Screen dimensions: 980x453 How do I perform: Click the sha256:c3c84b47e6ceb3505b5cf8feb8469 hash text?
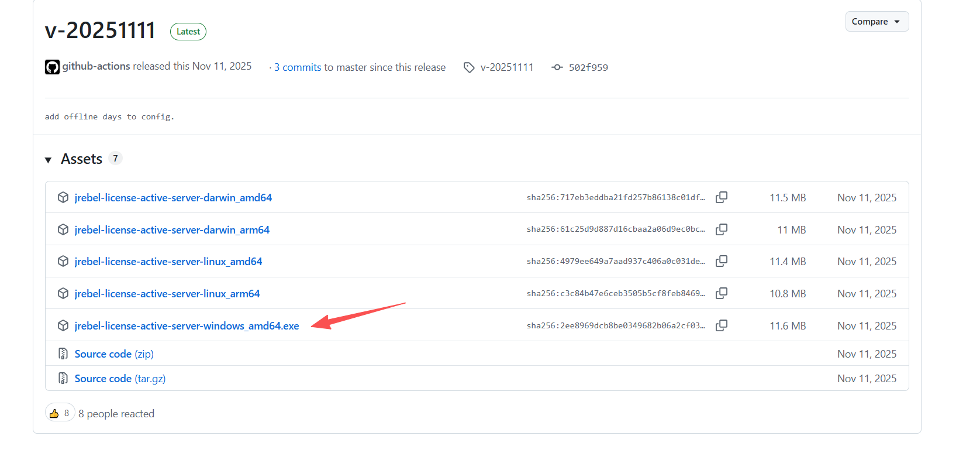coord(616,293)
